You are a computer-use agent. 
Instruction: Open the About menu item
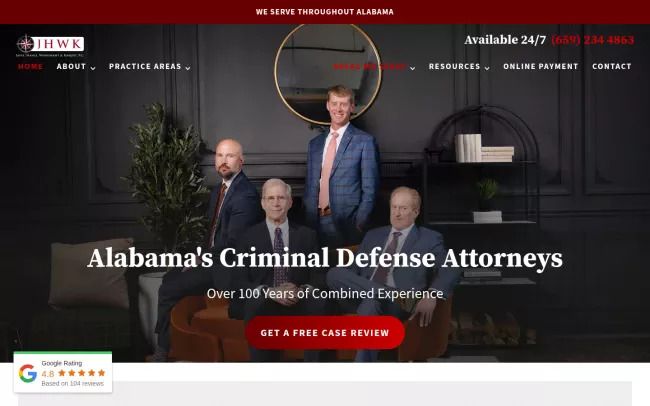[71, 66]
